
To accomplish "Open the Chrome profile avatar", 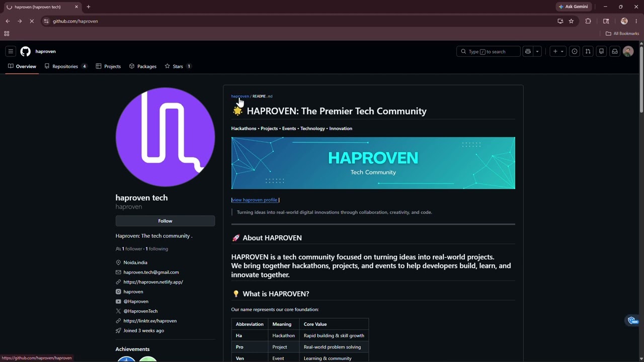I will (x=624, y=21).
